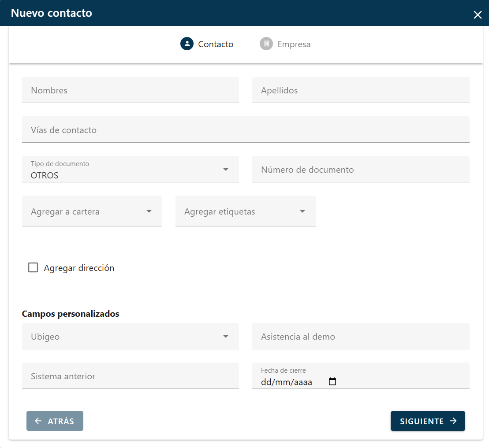
Task: Focus the Asistencia al demo field
Action: (360, 337)
